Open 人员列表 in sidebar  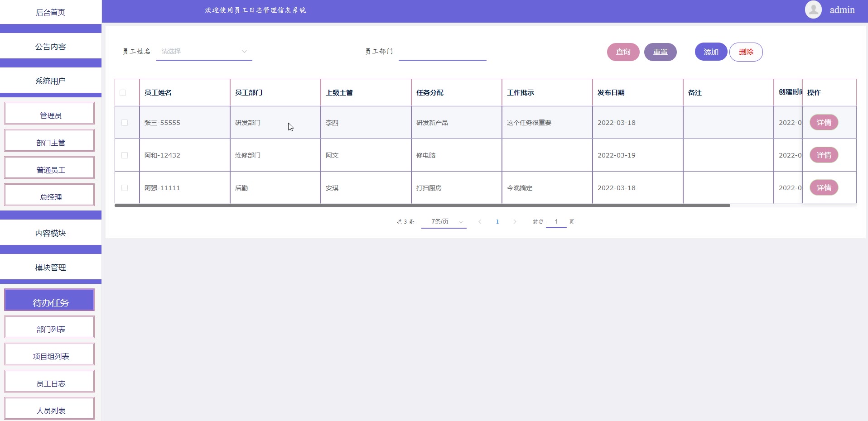pyautogui.click(x=49, y=409)
